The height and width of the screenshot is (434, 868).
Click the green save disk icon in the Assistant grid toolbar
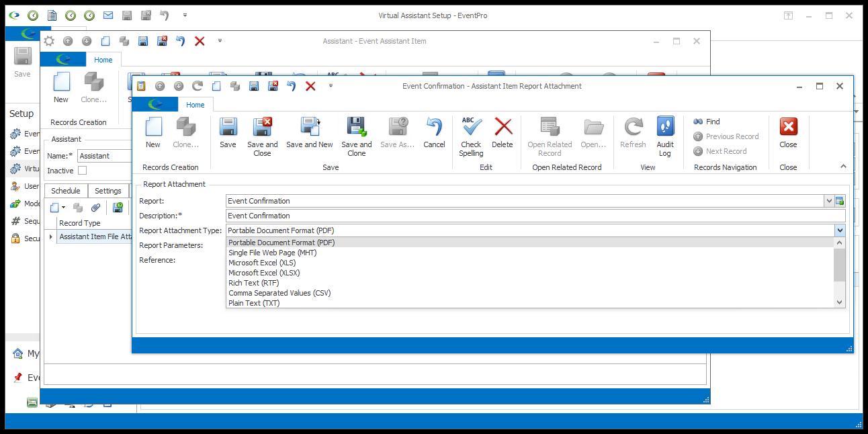pos(118,208)
